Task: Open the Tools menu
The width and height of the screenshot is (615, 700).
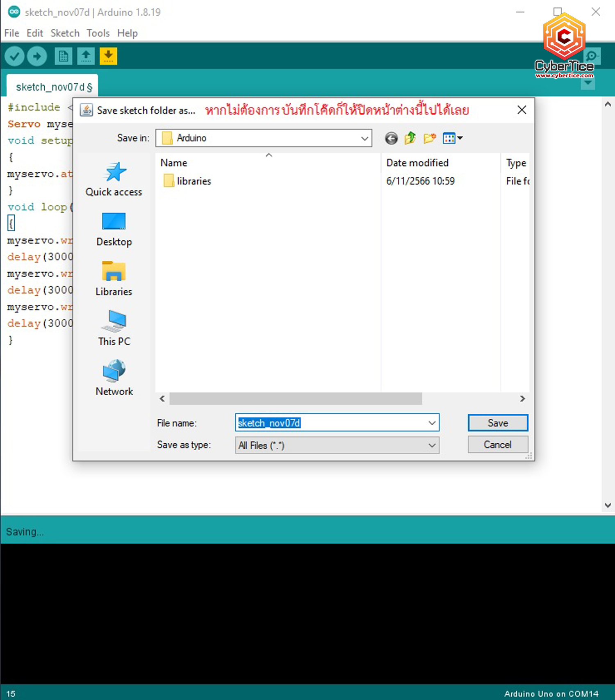Action: tap(98, 33)
